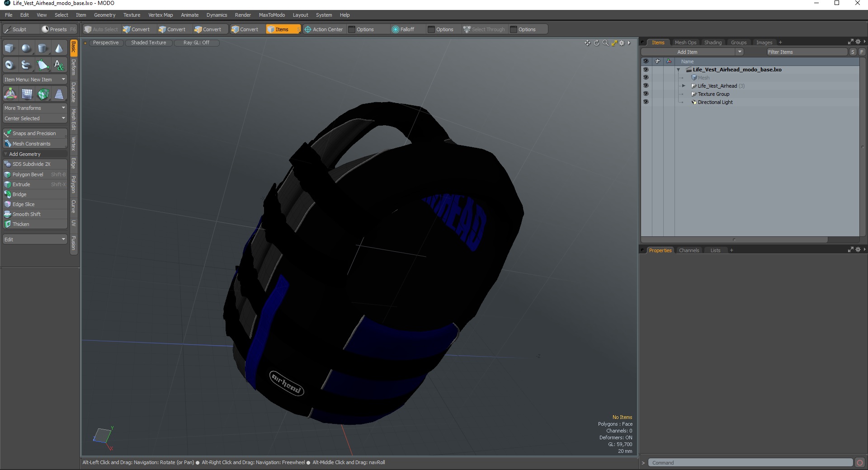Activate the Taper tool icon
The height and width of the screenshot is (470, 868).
tap(59, 94)
